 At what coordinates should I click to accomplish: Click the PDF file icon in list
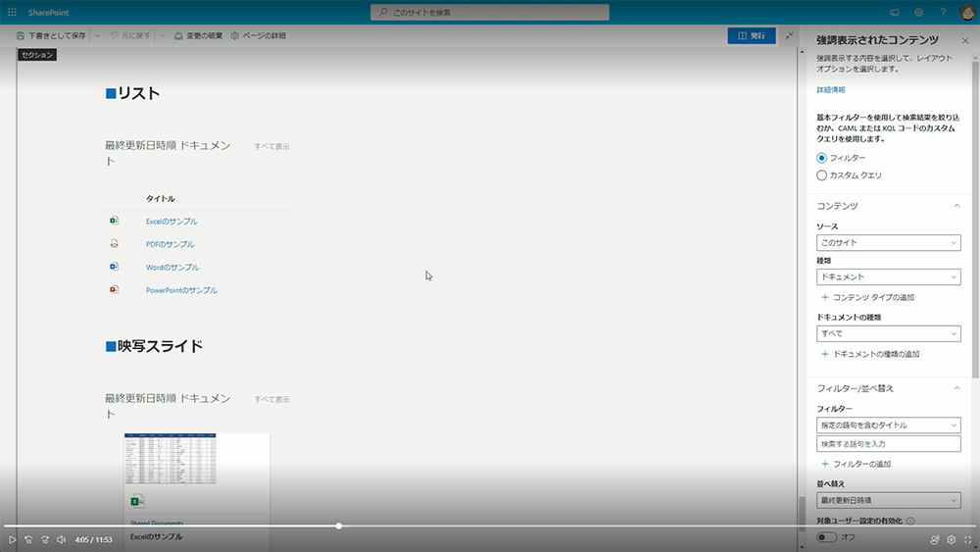[x=114, y=244]
